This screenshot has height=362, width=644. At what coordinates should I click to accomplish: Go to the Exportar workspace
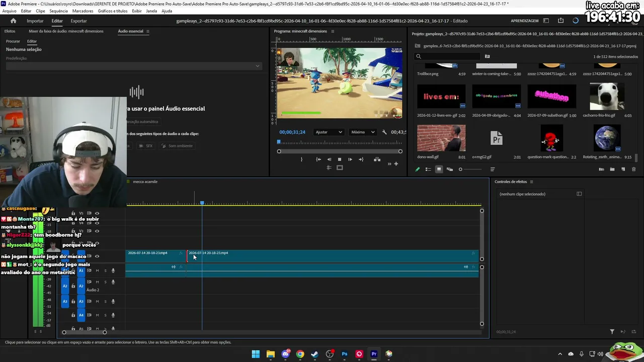(78, 21)
